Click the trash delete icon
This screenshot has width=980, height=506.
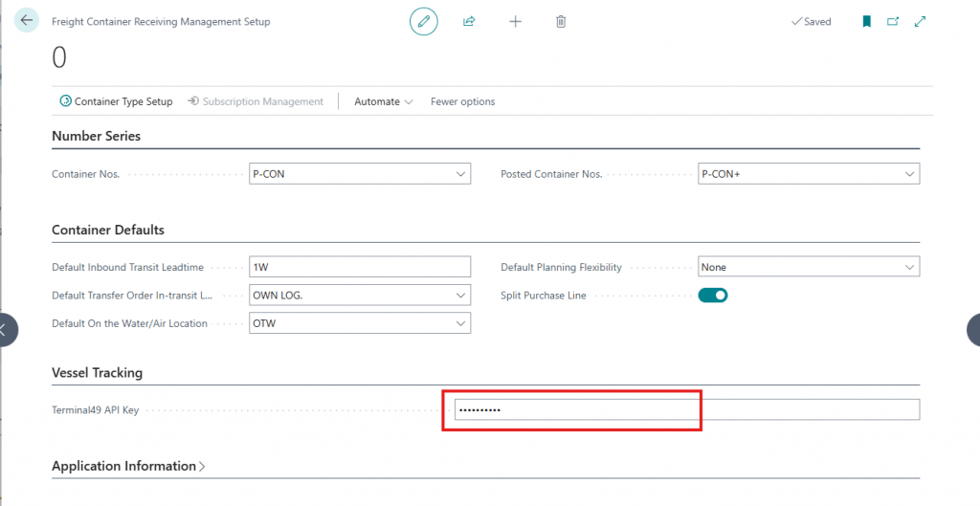[561, 22]
